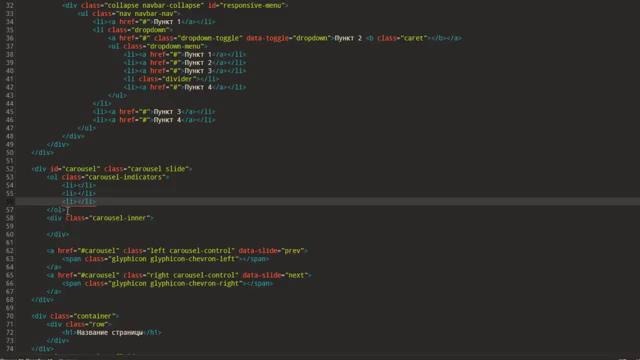The width and height of the screenshot is (640, 360).
Task: Click "Пункт 4" text on line 46
Action: [x=167, y=120]
